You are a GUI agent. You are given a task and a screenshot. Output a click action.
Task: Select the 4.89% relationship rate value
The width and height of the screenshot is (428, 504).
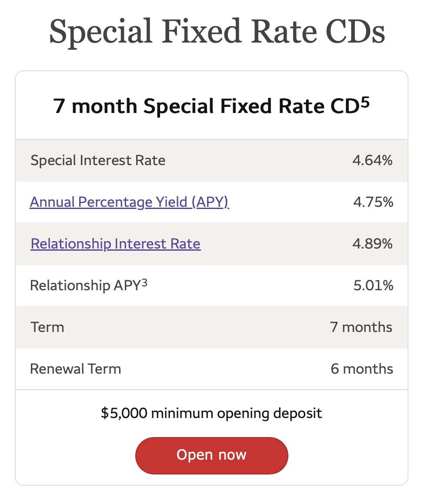coord(372,244)
